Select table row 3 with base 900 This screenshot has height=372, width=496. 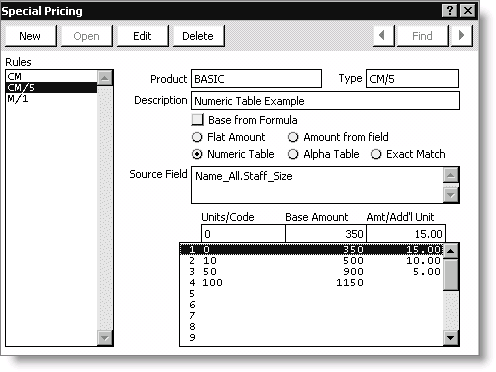click(x=312, y=271)
